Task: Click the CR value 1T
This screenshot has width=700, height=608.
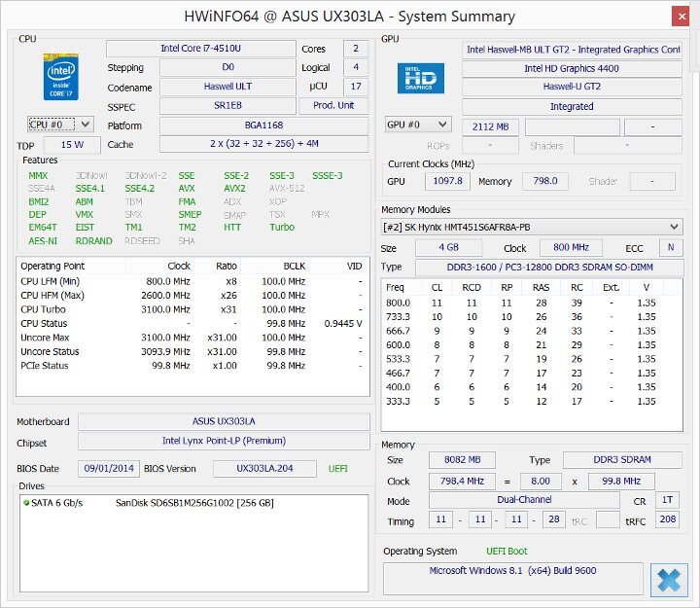Action: (667, 500)
